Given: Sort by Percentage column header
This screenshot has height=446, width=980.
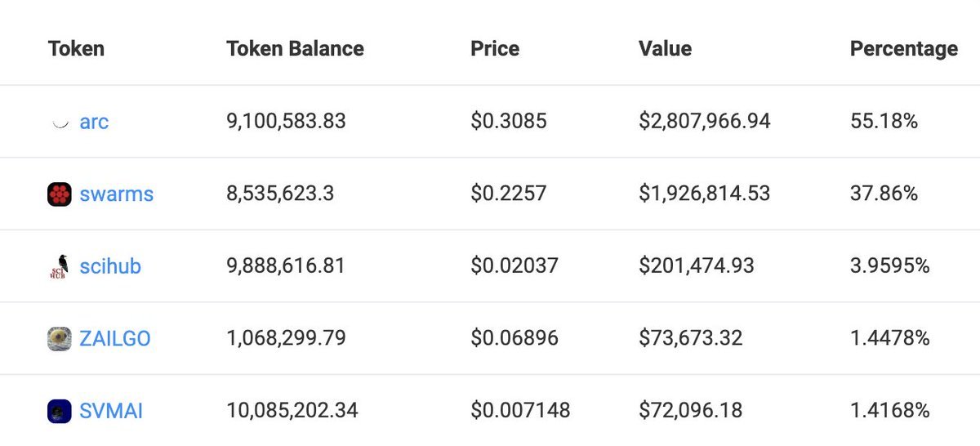Looking at the screenshot, I should coord(903,49).
